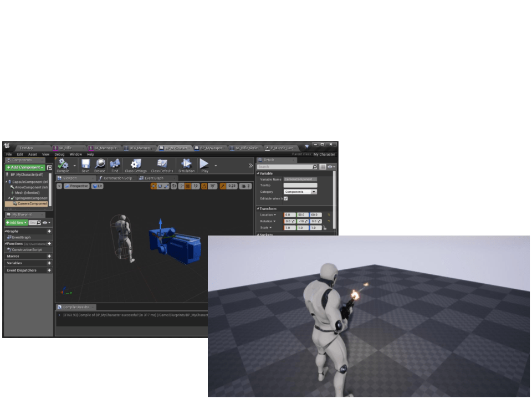Toggle grid snapping in the viewport toolbar
532x399 pixels.
187,186
